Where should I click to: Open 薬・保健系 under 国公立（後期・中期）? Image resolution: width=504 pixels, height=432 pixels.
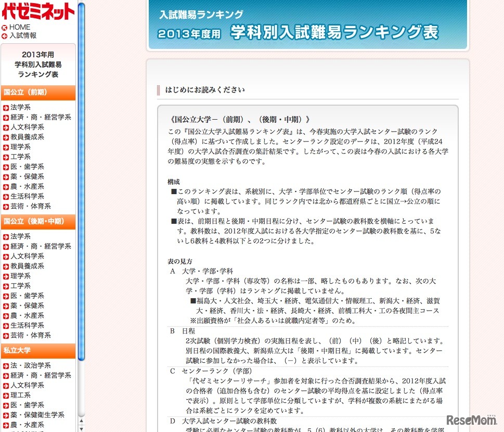click(x=27, y=306)
